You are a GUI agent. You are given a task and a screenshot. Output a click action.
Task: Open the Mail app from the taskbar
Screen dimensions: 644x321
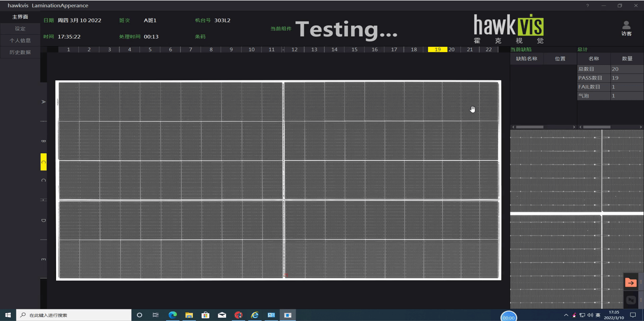[x=222, y=315]
